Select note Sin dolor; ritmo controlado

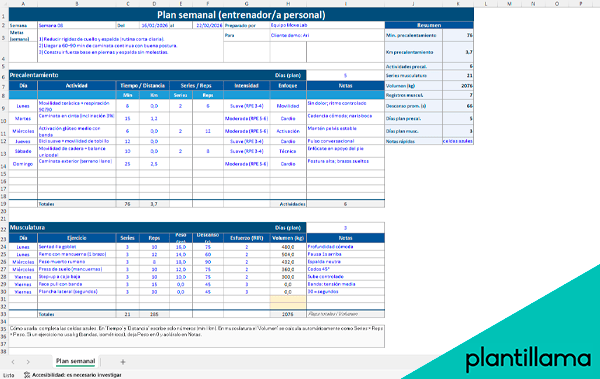point(345,106)
